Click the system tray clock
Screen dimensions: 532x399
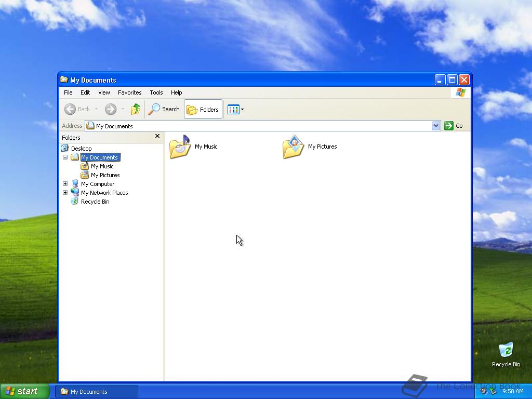coord(513,391)
